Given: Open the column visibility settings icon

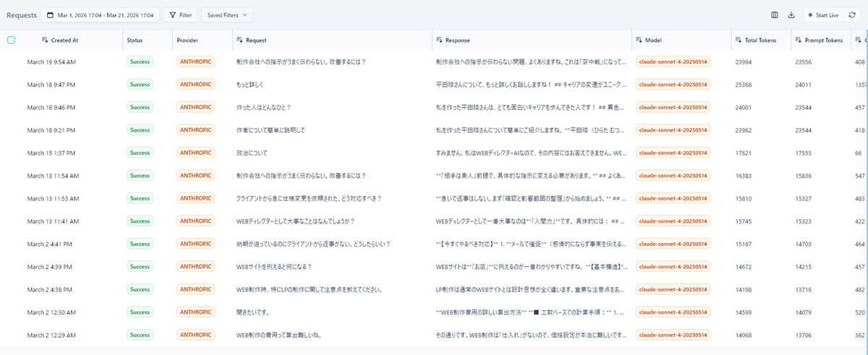Looking at the screenshot, I should (775, 14).
